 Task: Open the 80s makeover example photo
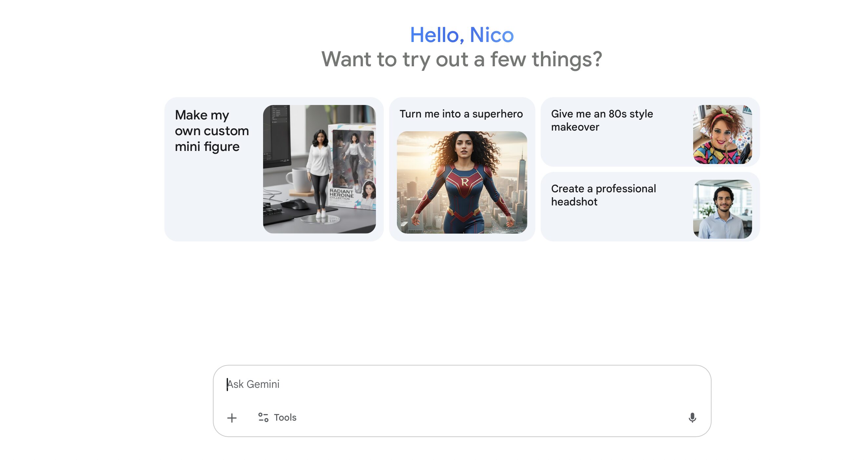pos(722,135)
